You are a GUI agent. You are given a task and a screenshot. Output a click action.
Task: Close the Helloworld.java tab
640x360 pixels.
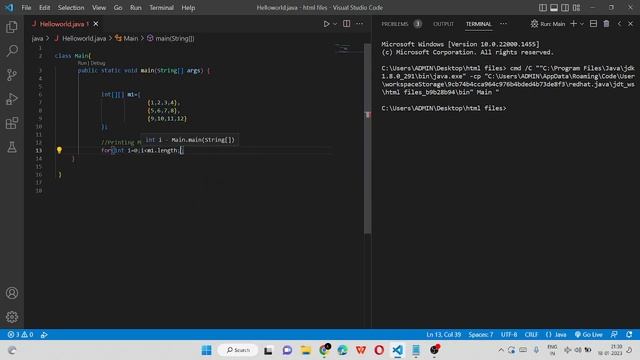(96, 24)
